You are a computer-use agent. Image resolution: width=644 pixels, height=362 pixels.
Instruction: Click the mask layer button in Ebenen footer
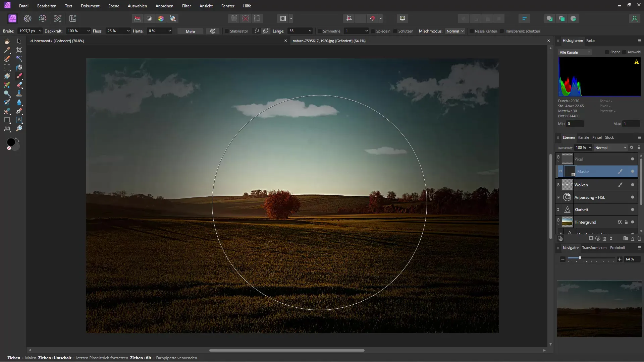point(591,238)
